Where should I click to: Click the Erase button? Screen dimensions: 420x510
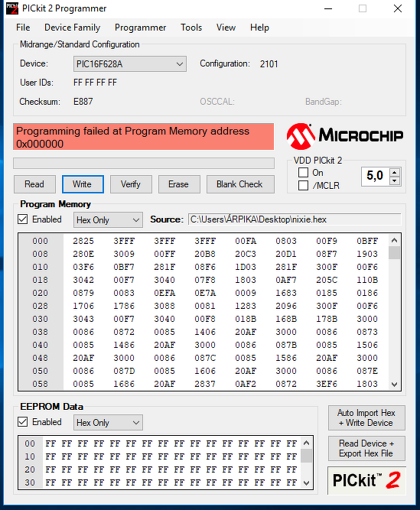[x=179, y=184]
